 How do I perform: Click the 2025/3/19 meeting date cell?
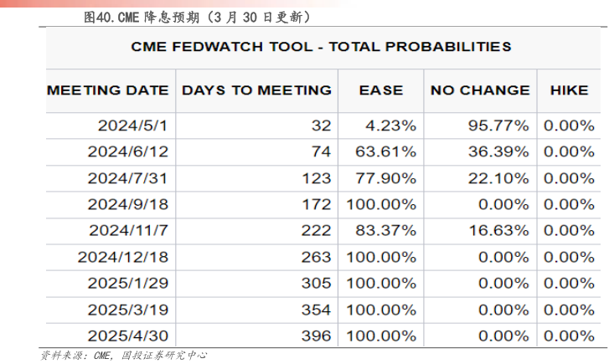128,310
